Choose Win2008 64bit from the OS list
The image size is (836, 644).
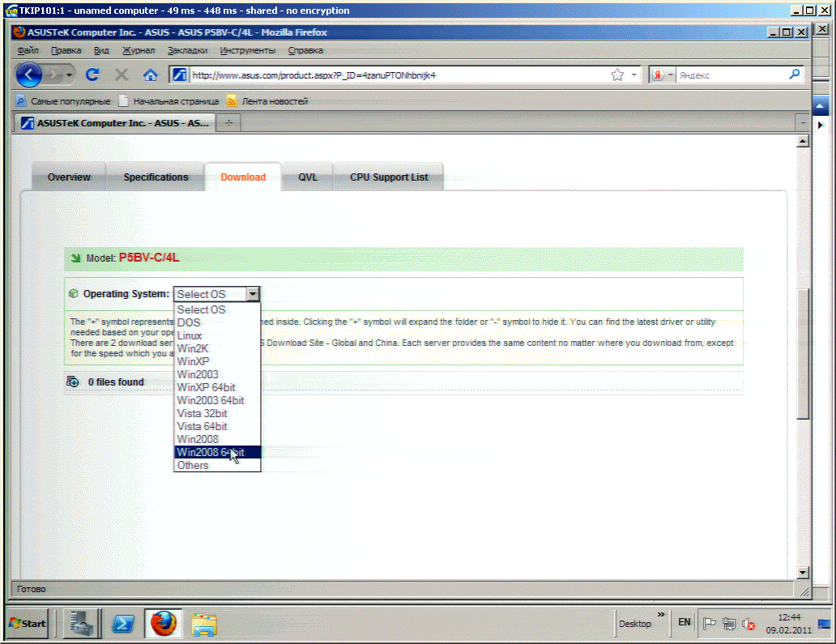click(x=217, y=452)
